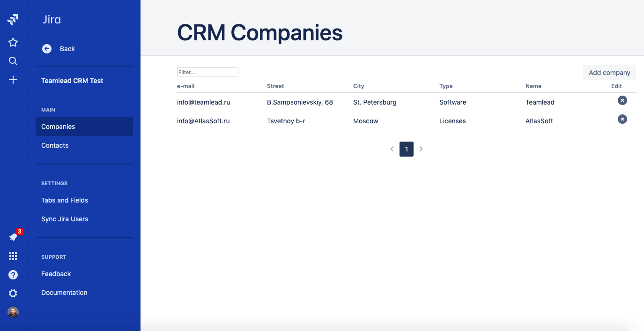Open settings gear icon in sidebar

[13, 293]
